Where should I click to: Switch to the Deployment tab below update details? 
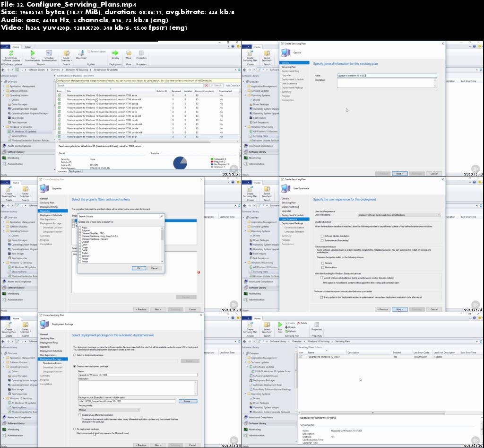(x=75, y=171)
